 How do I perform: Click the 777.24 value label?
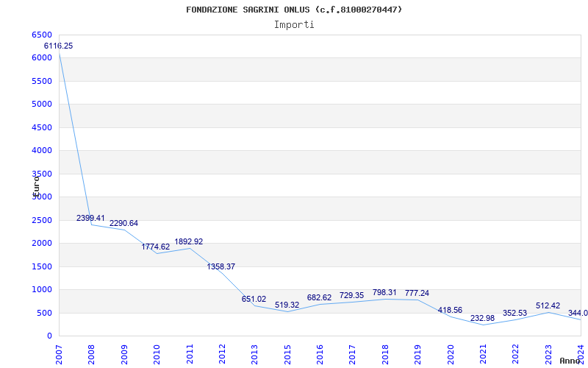(417, 293)
